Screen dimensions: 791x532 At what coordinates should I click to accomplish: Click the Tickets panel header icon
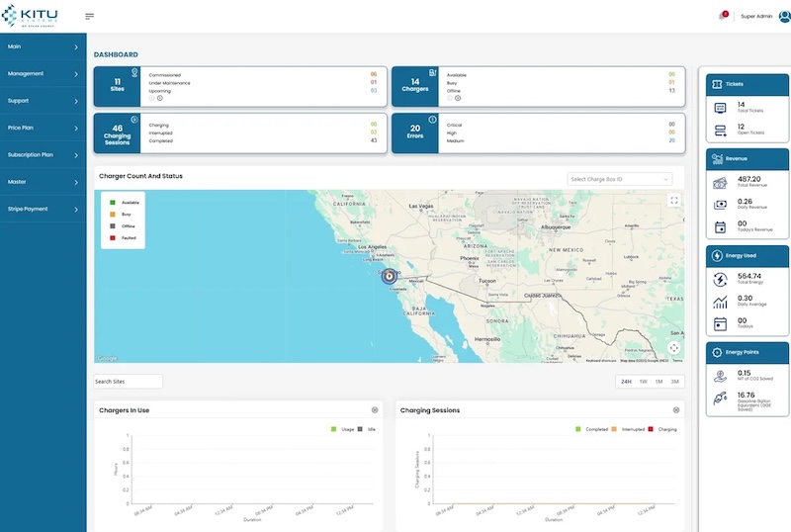[x=717, y=84]
